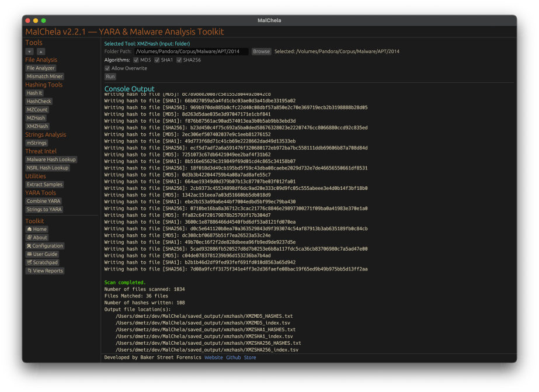
Task: Click the 'Output file location(s):' line
Action: [137, 310]
